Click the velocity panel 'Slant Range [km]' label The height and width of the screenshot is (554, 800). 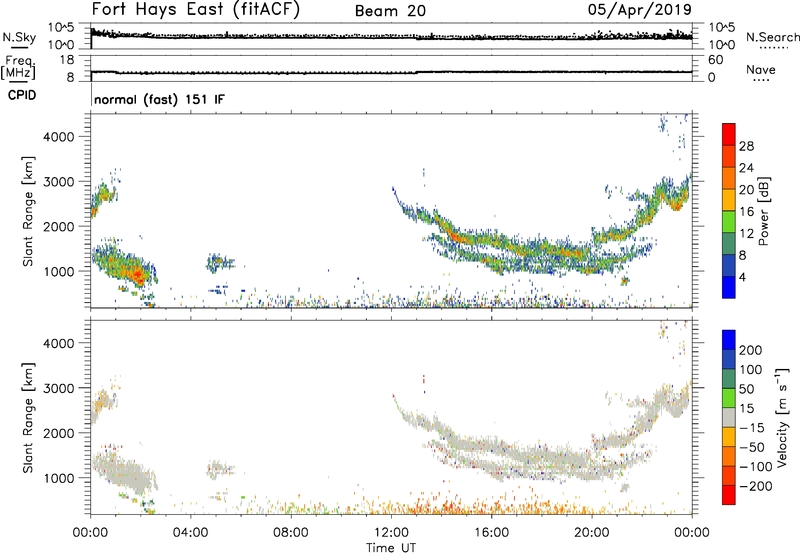click(28, 418)
